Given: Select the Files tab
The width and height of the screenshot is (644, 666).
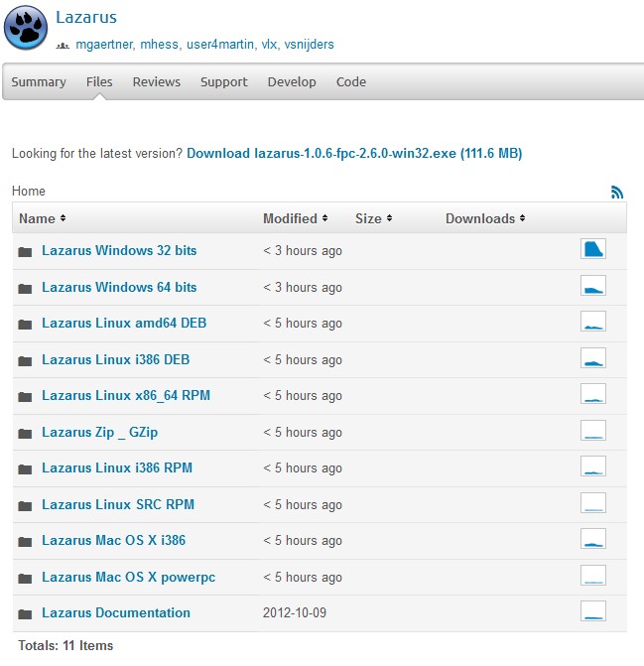Looking at the screenshot, I should [x=99, y=81].
